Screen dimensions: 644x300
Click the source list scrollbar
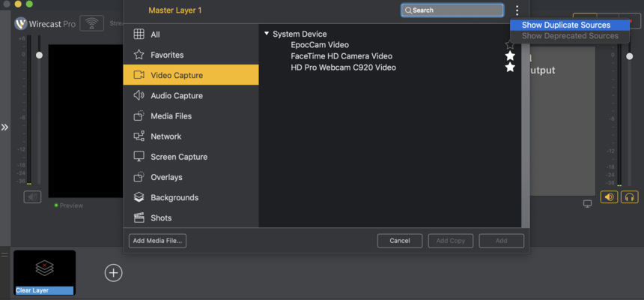(525, 125)
